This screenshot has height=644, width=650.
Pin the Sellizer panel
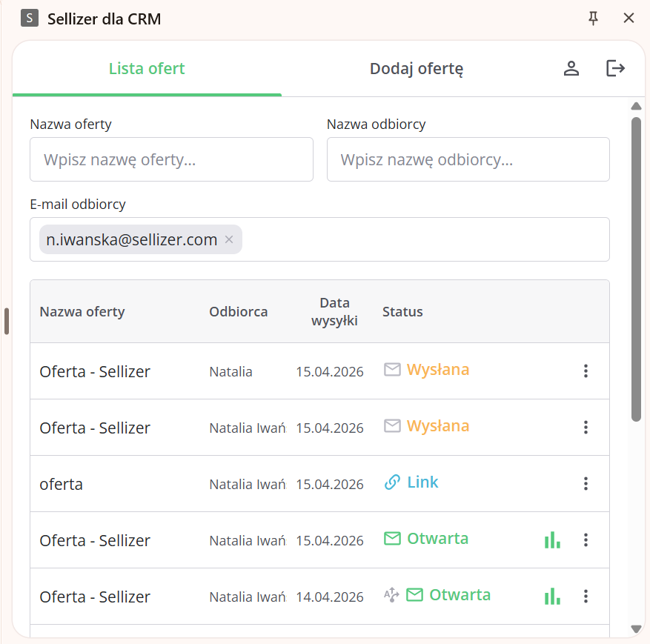(x=593, y=19)
